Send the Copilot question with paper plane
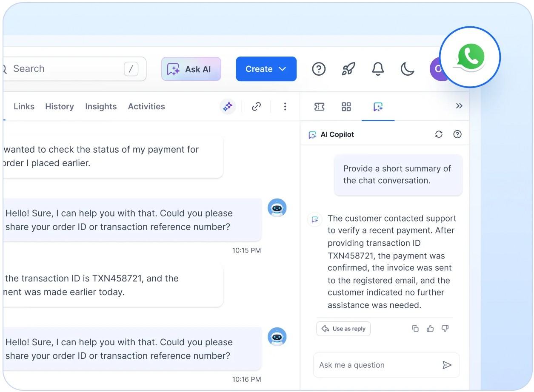This screenshot has height=392, width=534. tap(447, 365)
